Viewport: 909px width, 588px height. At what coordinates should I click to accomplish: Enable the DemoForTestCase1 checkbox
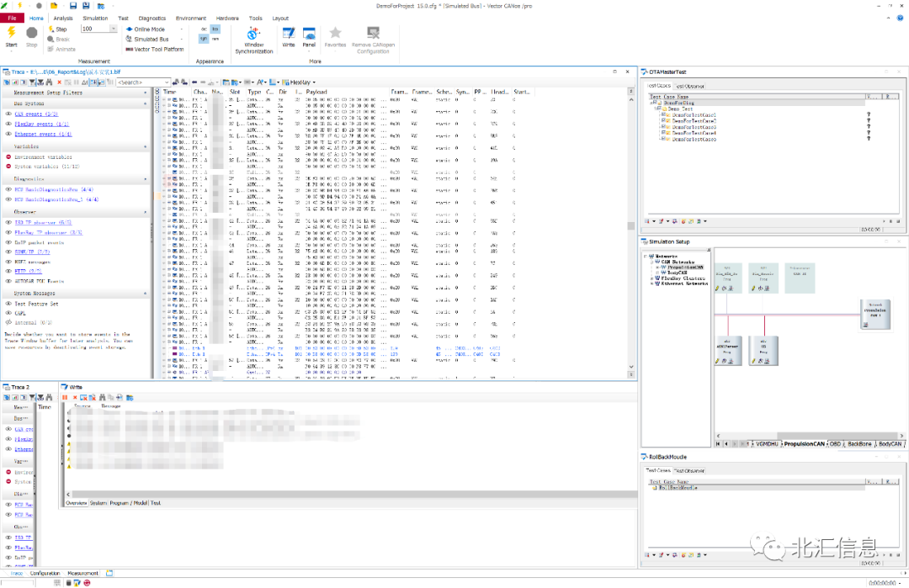coord(664,114)
